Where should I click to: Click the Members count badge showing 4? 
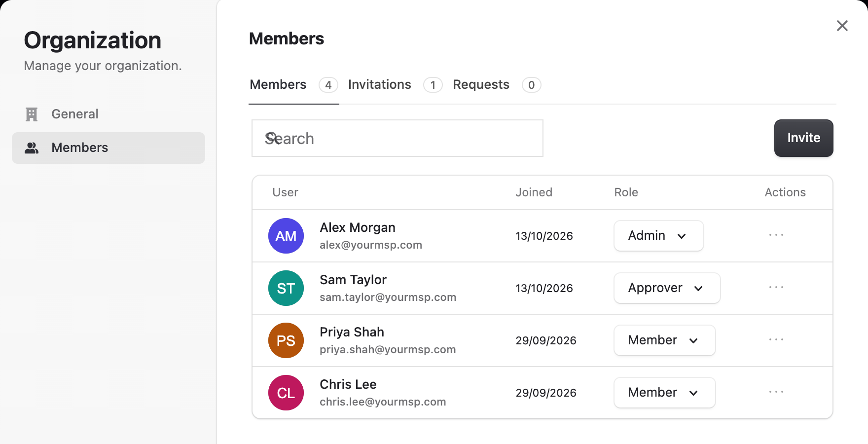click(328, 85)
